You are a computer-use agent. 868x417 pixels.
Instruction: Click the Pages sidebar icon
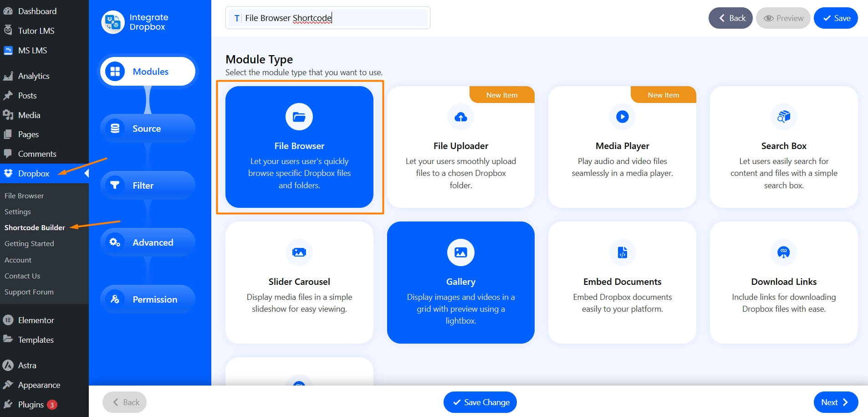tap(8, 134)
